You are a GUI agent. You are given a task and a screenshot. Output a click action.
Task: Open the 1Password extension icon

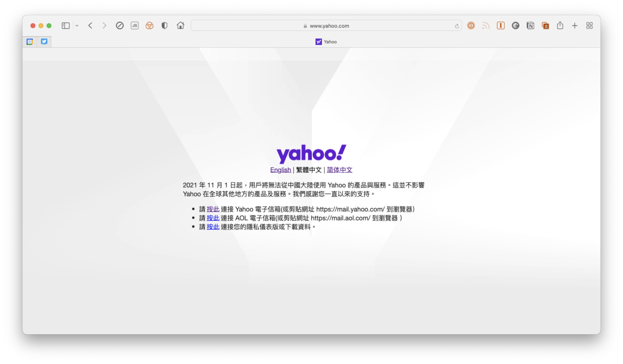coord(471,26)
